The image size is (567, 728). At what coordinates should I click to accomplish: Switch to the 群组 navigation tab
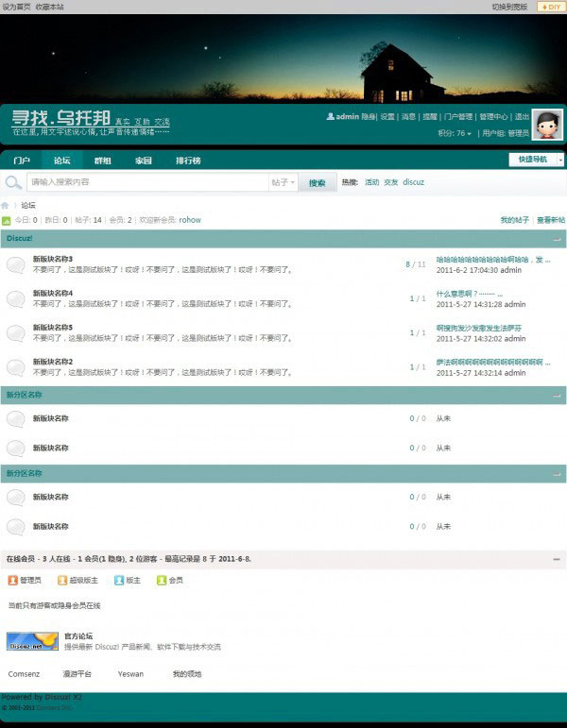click(x=102, y=161)
